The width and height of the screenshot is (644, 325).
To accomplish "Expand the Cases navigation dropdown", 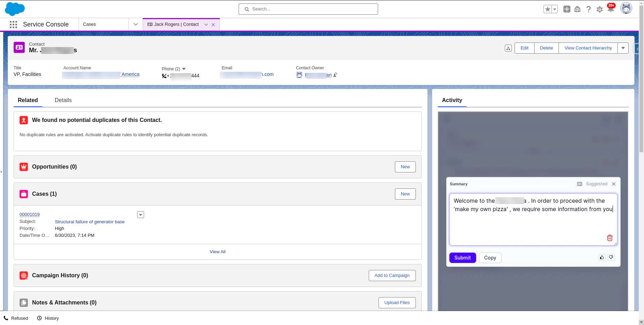I will tap(136, 24).
